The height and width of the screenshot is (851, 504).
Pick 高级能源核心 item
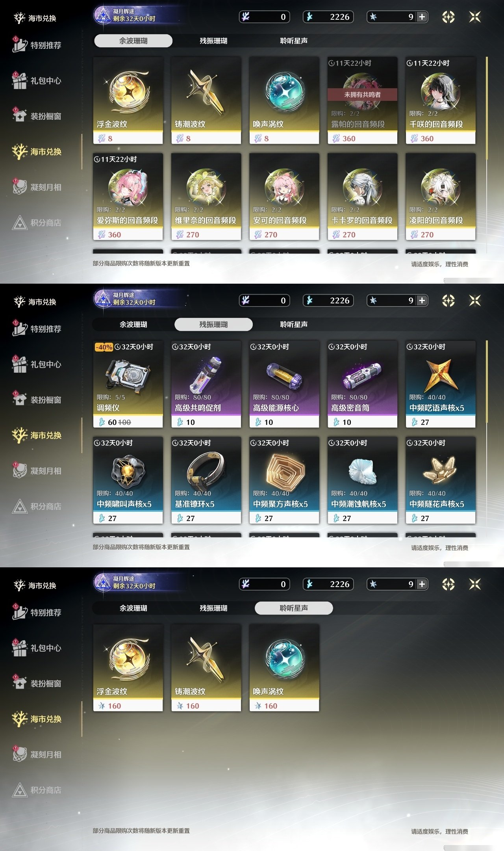[x=284, y=384]
